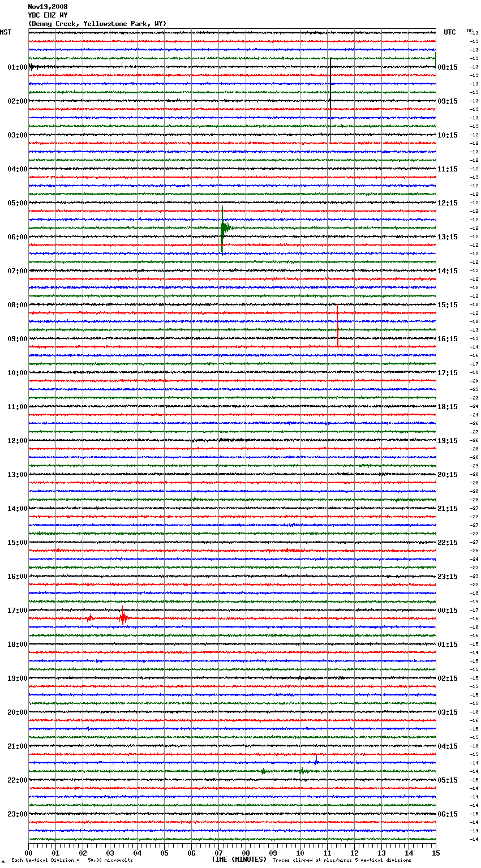Select the 03:00 MST row label
Screen dimensions: 481x868
(18, 135)
